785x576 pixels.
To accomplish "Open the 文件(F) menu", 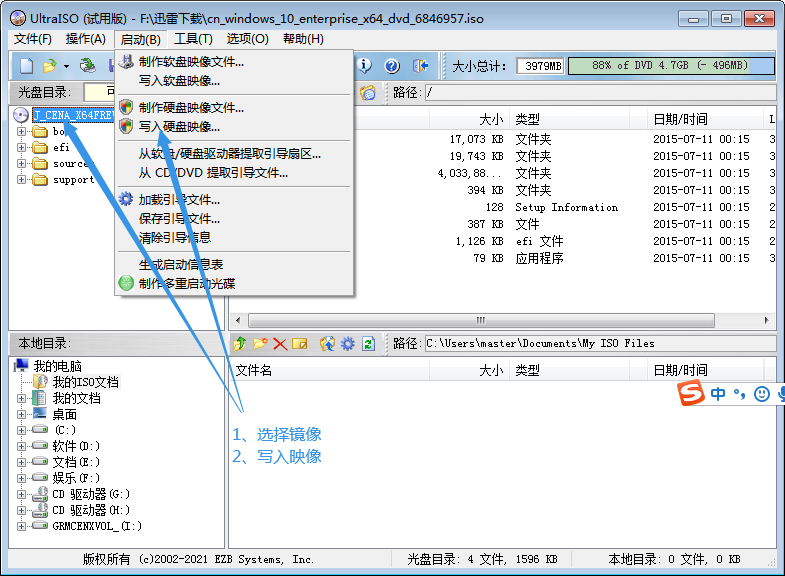I will [x=33, y=39].
